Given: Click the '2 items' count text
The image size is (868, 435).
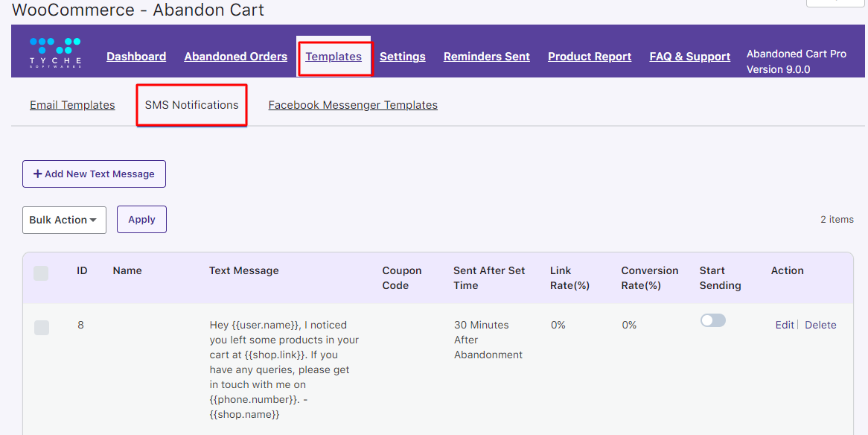Looking at the screenshot, I should click(837, 220).
